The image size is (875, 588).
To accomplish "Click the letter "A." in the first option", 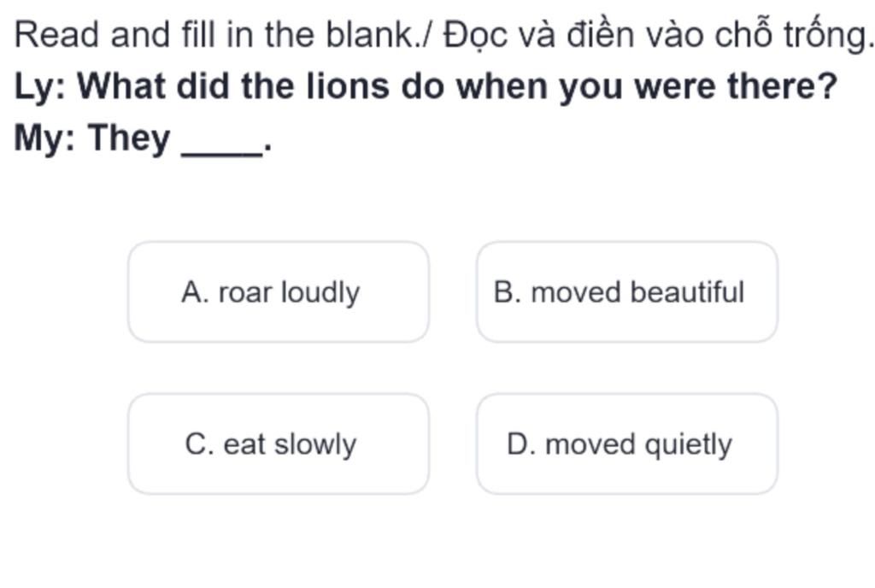I will [196, 292].
